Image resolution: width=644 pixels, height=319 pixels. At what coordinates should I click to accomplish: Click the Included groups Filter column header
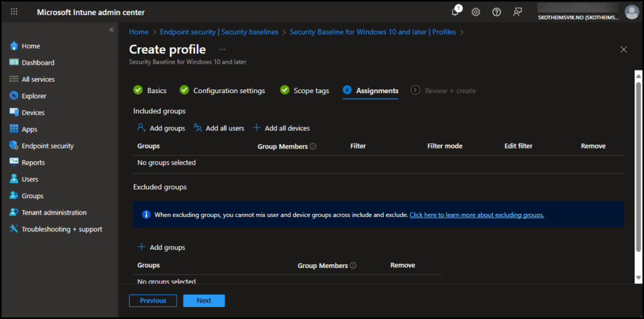click(358, 146)
